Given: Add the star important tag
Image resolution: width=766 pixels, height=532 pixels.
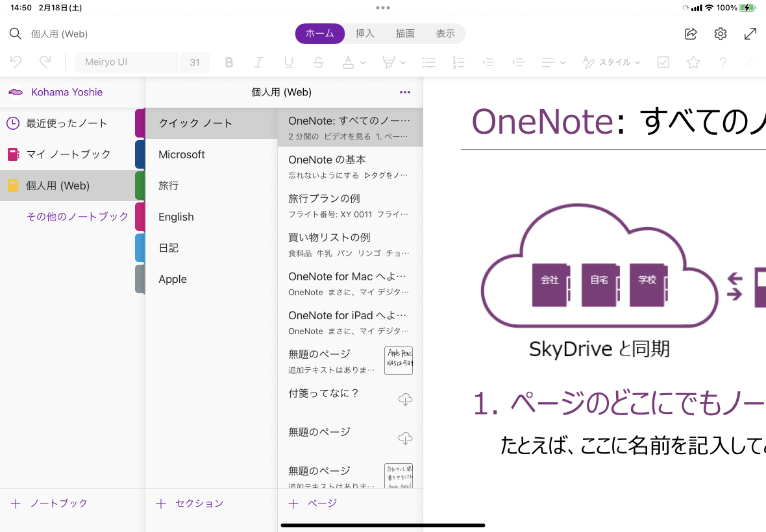Looking at the screenshot, I should tap(693, 62).
